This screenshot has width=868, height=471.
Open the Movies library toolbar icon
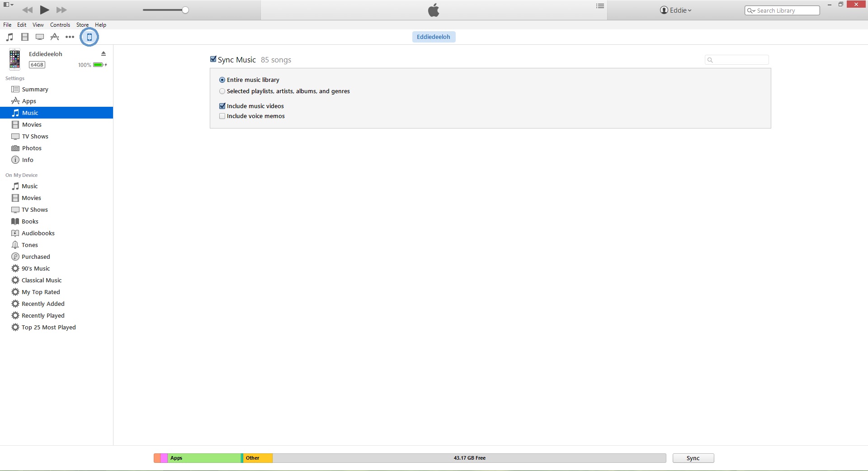tap(25, 37)
